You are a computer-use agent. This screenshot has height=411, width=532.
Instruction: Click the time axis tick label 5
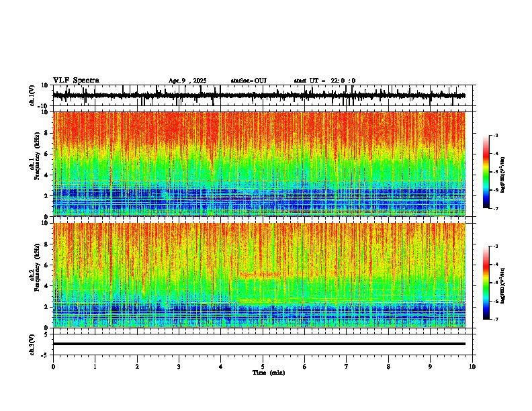point(263,367)
